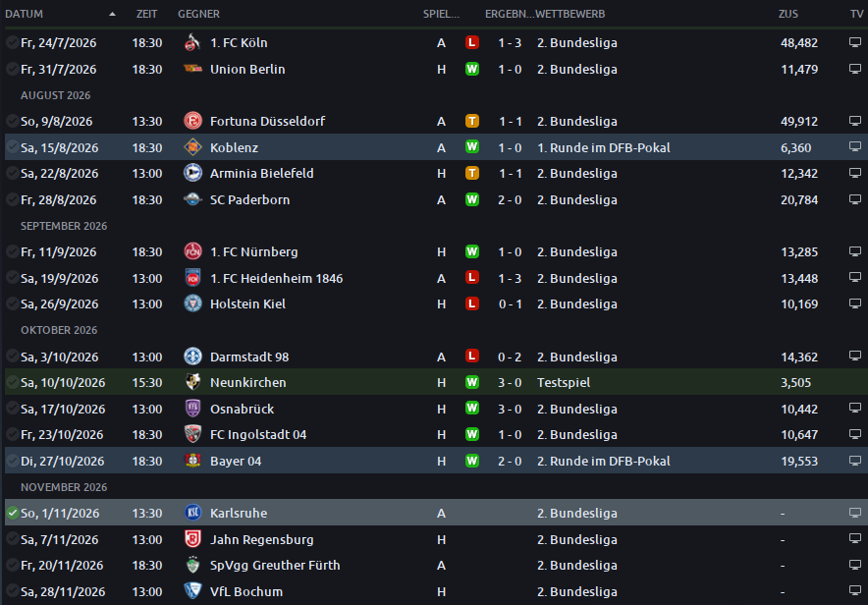Viewport: 868px width, 605px height.
Task: Toggle the checkmark on Darmstadt 98 fixture
Action: (12, 357)
